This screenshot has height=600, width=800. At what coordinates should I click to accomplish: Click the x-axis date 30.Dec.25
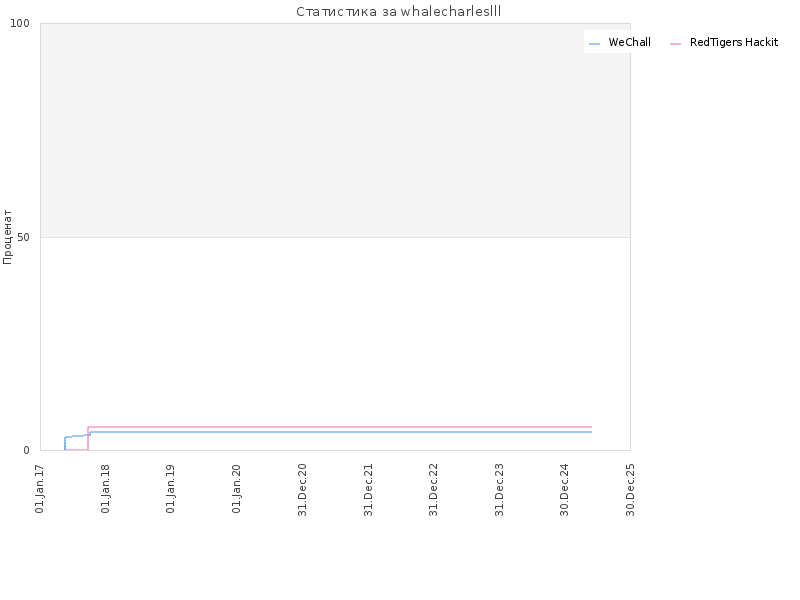click(x=631, y=490)
